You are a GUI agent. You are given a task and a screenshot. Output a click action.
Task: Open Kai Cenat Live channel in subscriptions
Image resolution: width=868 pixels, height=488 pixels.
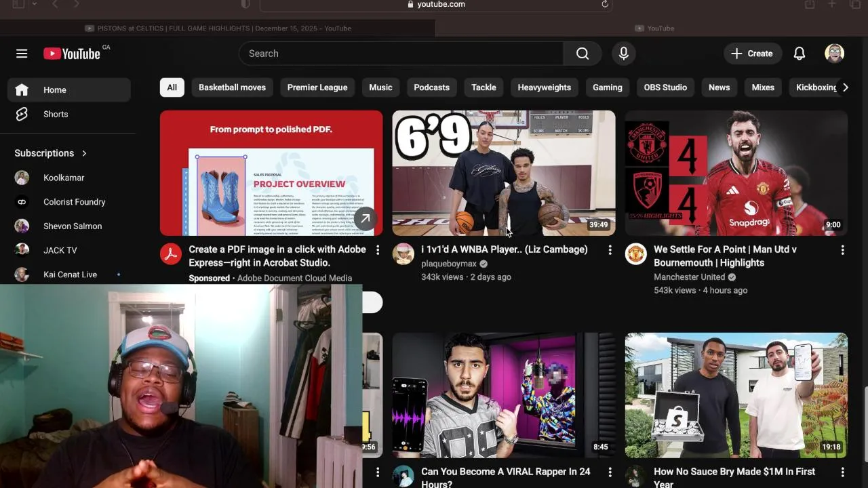pos(69,274)
